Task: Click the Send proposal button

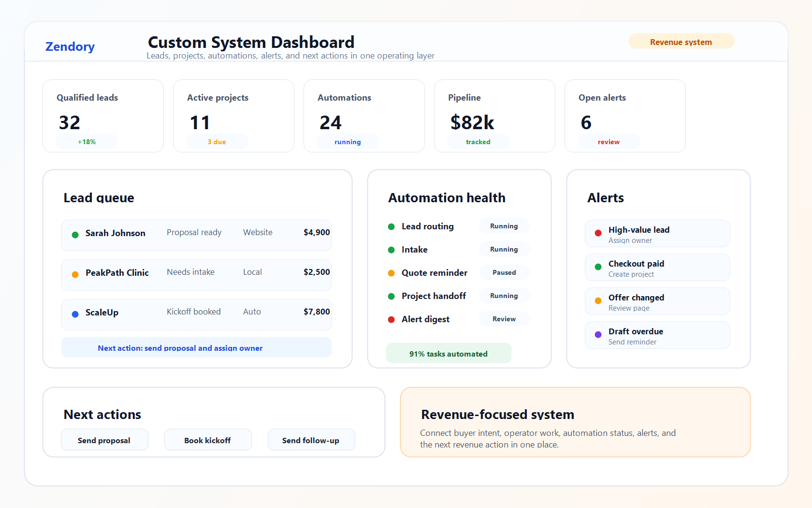Action: point(104,440)
